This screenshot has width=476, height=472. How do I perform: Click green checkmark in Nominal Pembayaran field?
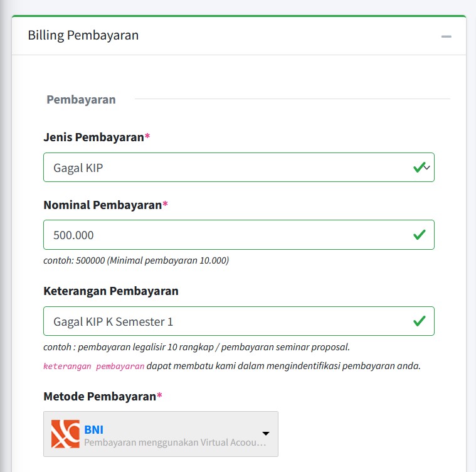(x=419, y=235)
